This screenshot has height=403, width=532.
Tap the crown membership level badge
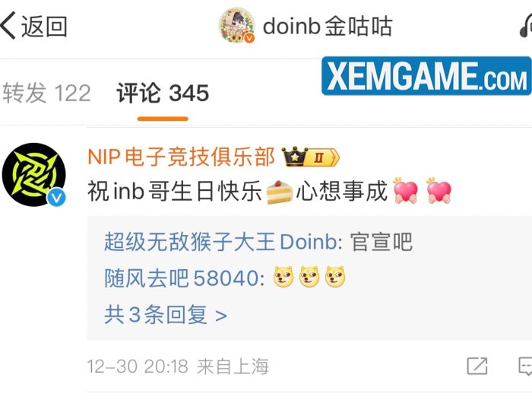(x=311, y=157)
